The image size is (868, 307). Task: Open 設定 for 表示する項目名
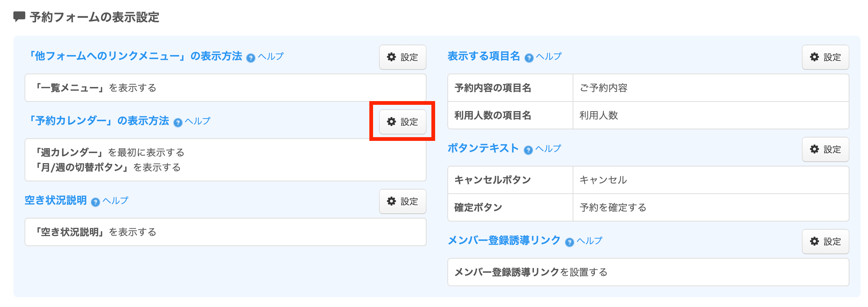825,57
